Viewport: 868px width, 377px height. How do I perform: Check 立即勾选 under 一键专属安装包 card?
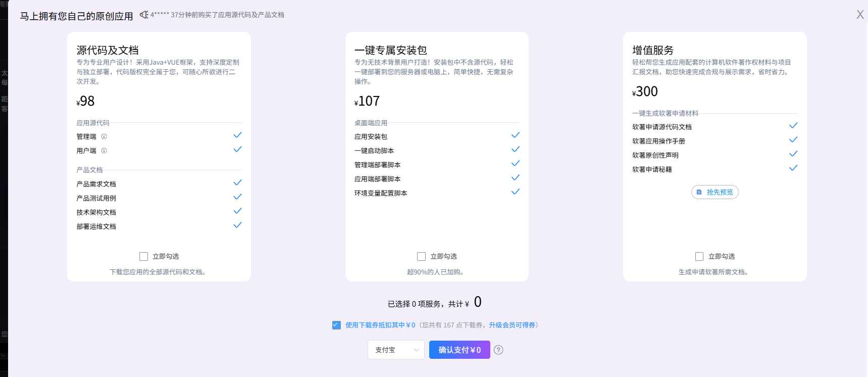[x=421, y=256]
